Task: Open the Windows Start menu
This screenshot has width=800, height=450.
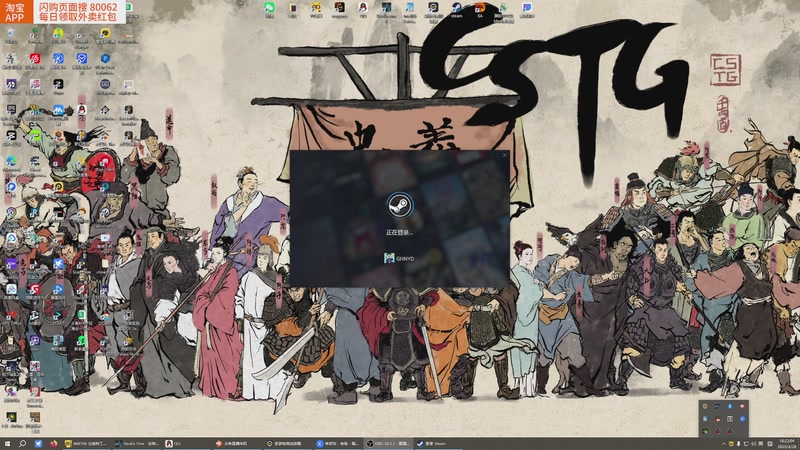Action: click(x=7, y=444)
